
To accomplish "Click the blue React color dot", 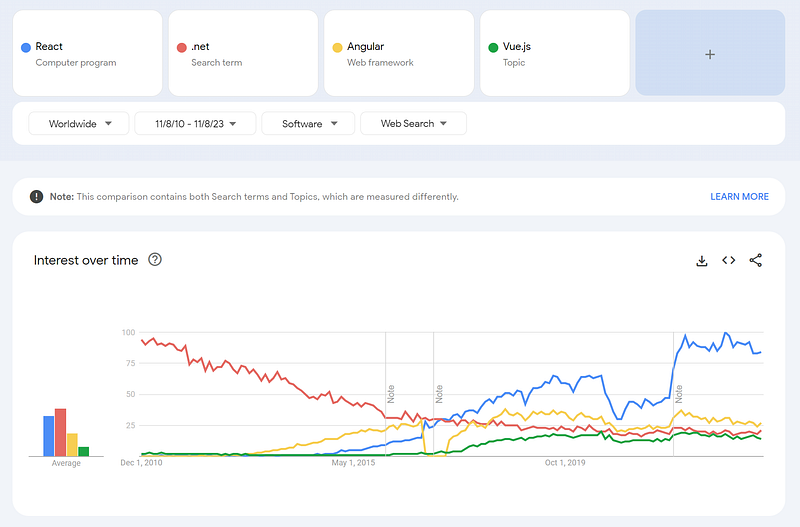I will [26, 47].
